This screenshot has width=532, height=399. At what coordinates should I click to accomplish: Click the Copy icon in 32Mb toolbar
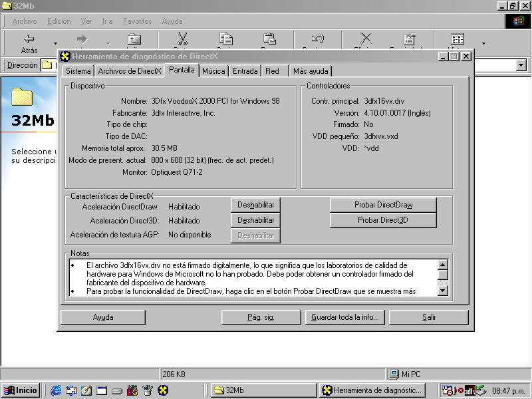[x=226, y=39]
